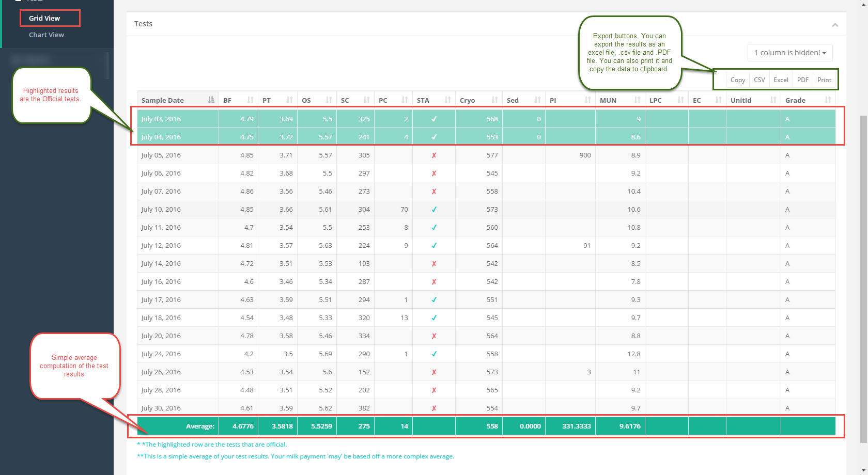Print the test results
The height and width of the screenshot is (475, 868).
[x=824, y=80]
